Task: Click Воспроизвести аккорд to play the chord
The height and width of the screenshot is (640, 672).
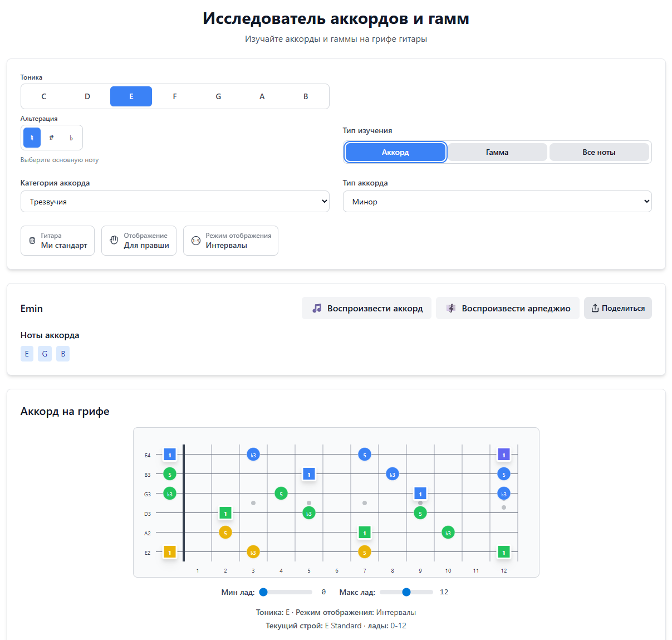Action: point(366,307)
